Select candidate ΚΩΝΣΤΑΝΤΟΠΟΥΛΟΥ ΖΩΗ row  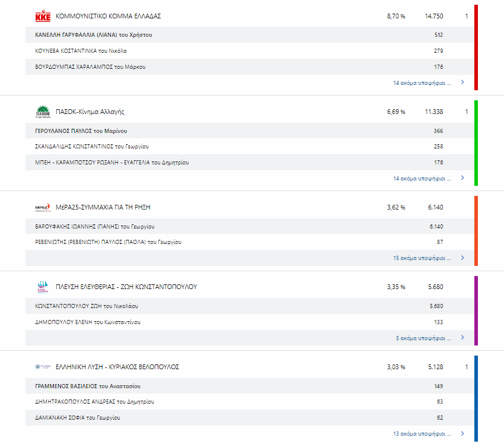tap(87, 306)
